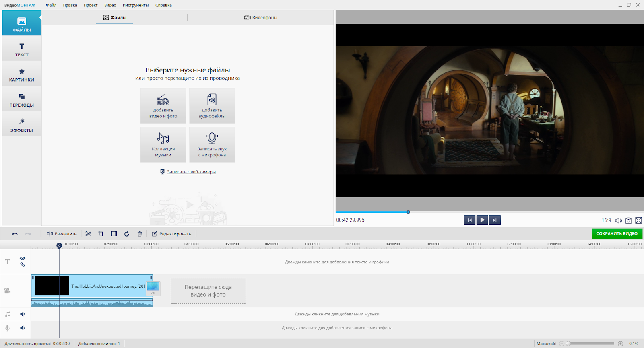Screen dimensions: 644x348
Task: Click the black bars frame icon
Action: [114, 234]
